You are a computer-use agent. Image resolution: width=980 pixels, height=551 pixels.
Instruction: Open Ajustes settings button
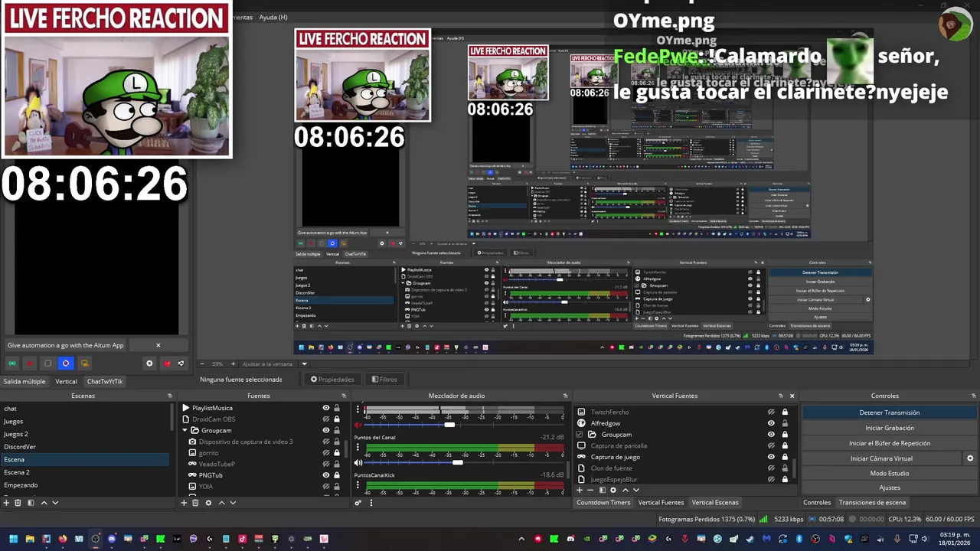coord(889,487)
